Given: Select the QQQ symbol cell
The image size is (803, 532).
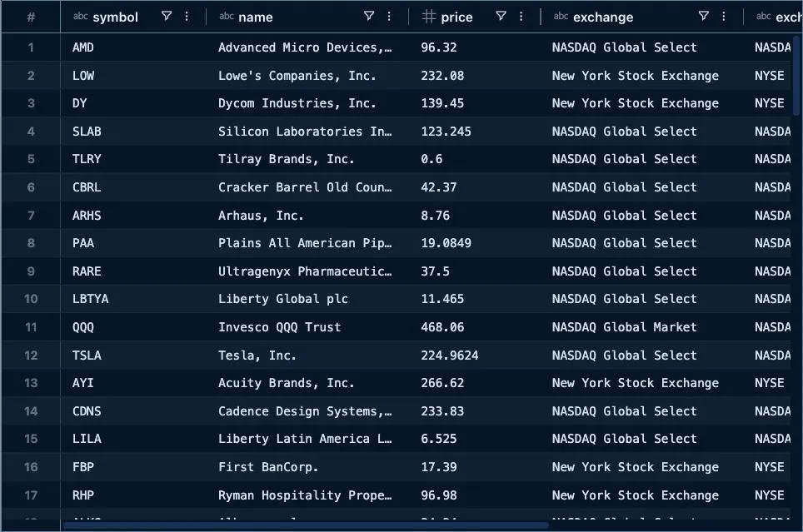Looking at the screenshot, I should [x=133, y=326].
